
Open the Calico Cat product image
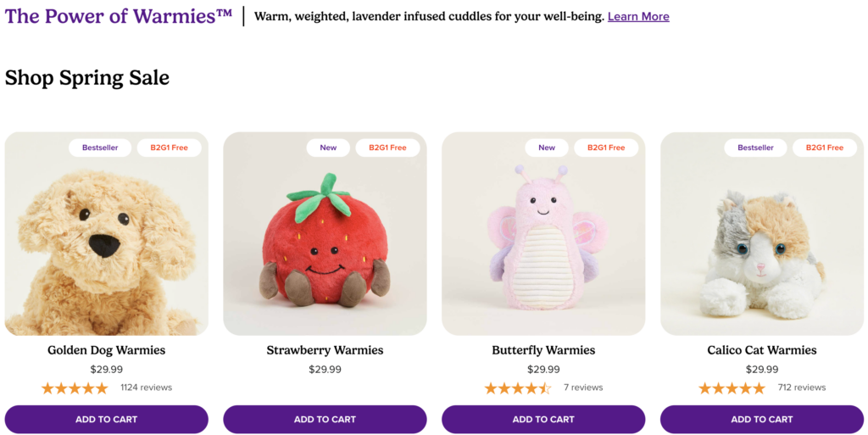coord(762,233)
